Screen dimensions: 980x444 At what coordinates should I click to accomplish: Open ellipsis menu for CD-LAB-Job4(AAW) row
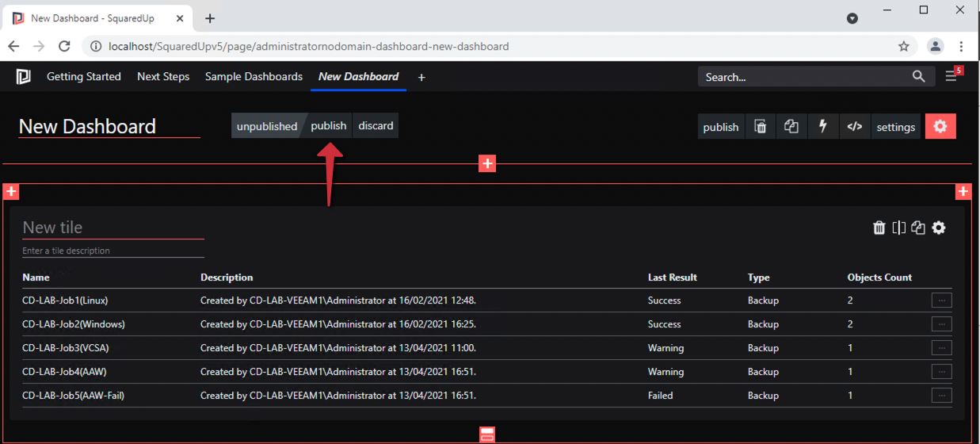941,372
